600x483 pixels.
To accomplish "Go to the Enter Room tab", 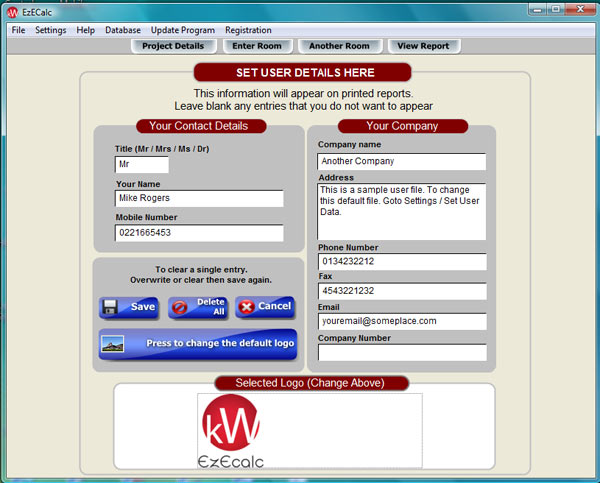I will (x=257, y=46).
